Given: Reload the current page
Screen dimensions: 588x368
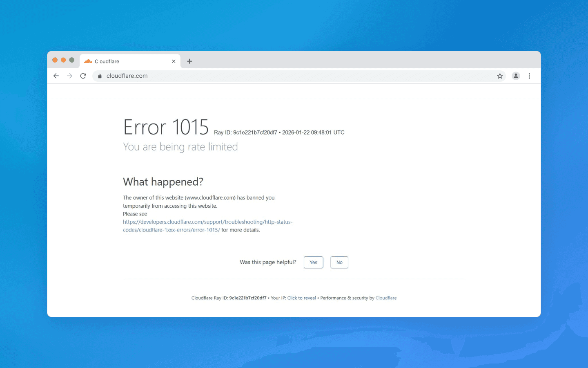Looking at the screenshot, I should (x=83, y=76).
